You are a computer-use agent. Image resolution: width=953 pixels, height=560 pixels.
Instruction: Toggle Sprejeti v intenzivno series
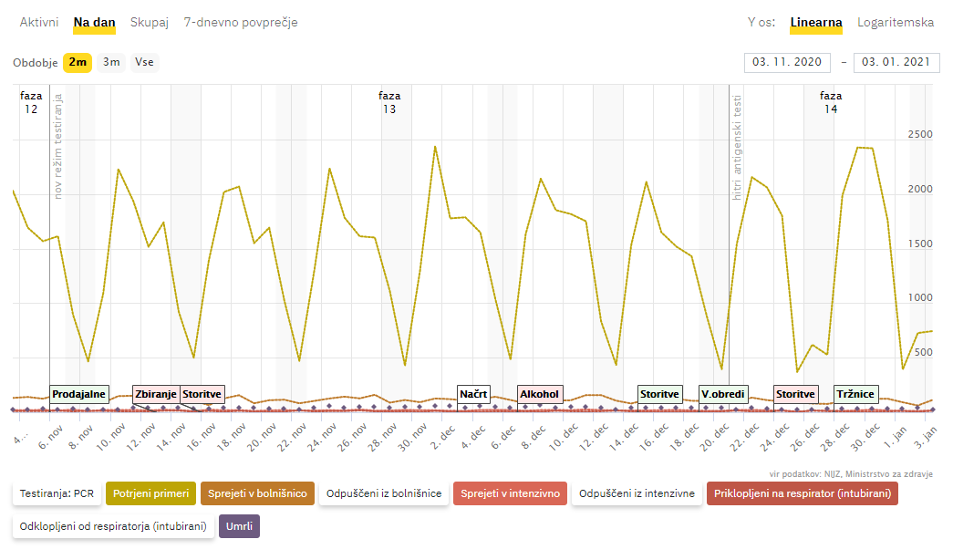click(x=510, y=493)
